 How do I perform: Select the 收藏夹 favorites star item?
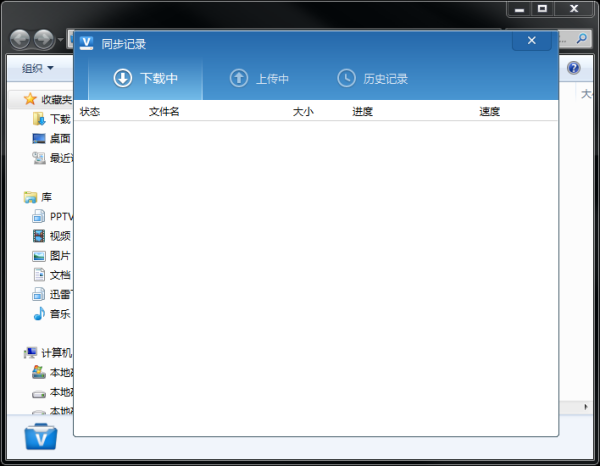coord(48,100)
